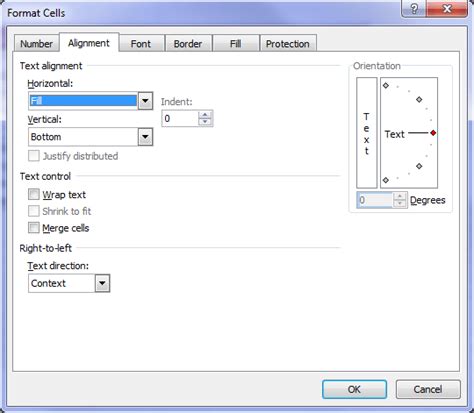Open the Font tab
This screenshot has height=413, width=474.
[141, 44]
